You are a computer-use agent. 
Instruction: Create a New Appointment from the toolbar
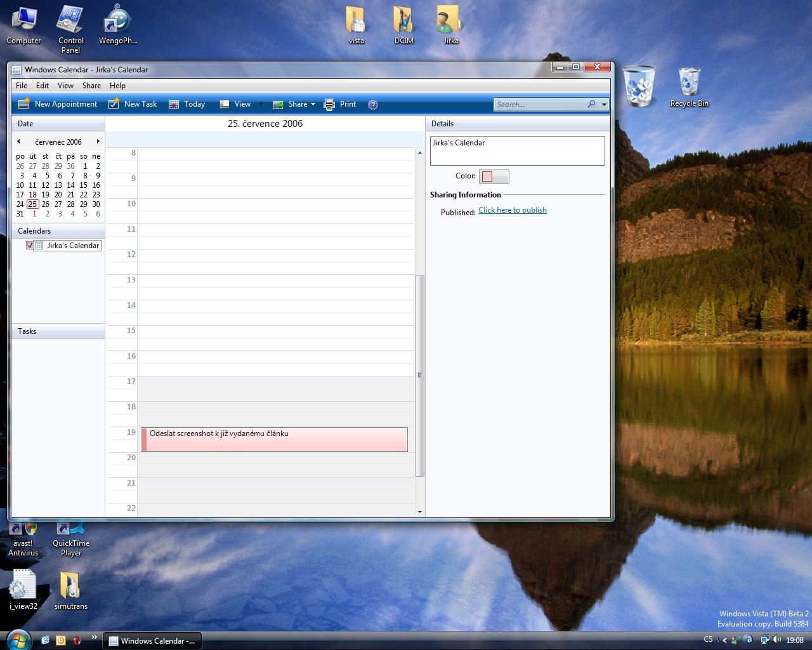(58, 104)
